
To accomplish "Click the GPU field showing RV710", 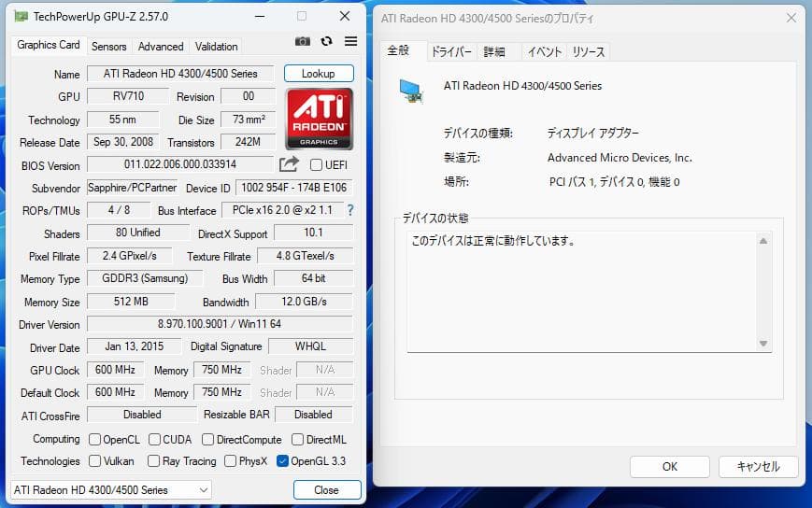I will [x=128, y=96].
